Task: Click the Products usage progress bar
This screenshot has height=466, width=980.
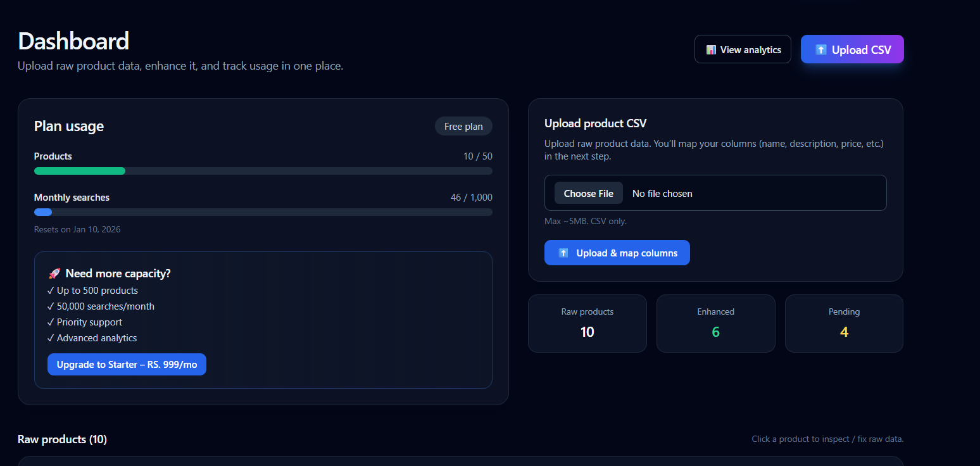Action: click(x=263, y=170)
